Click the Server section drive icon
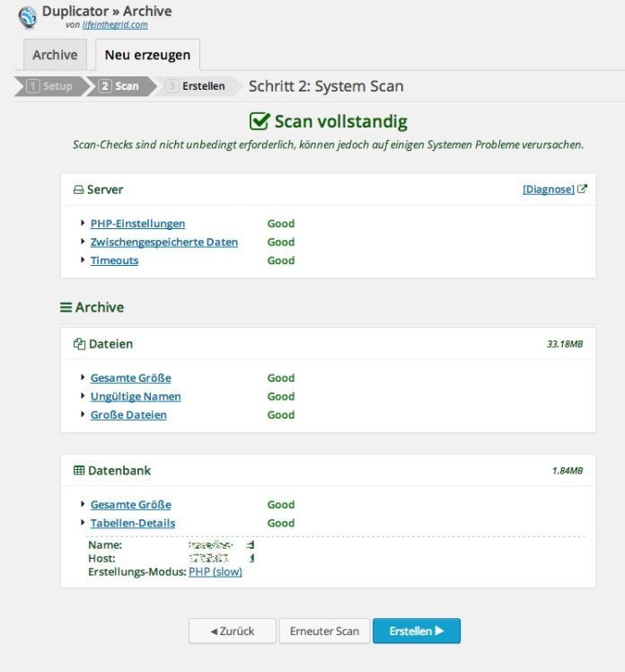Image resolution: width=625 pixels, height=672 pixels. click(x=78, y=190)
